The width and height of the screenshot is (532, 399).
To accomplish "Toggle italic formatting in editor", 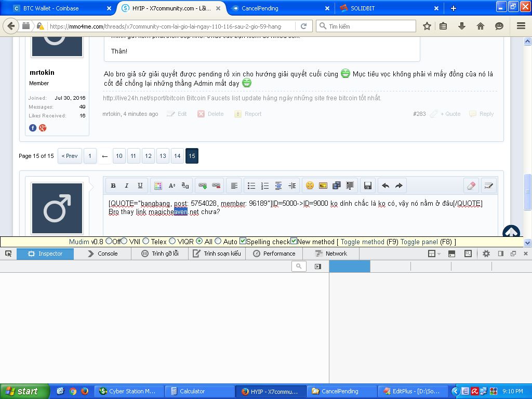I will (127, 185).
